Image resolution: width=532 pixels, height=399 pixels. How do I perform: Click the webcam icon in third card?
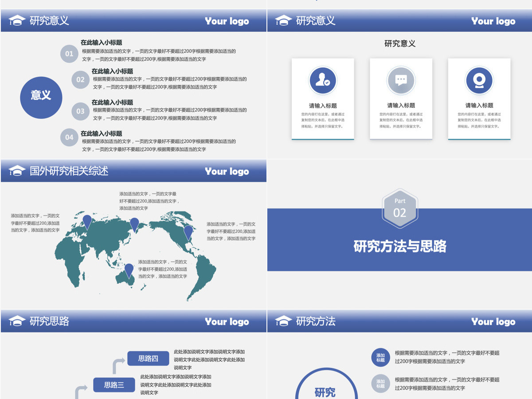coord(479,80)
